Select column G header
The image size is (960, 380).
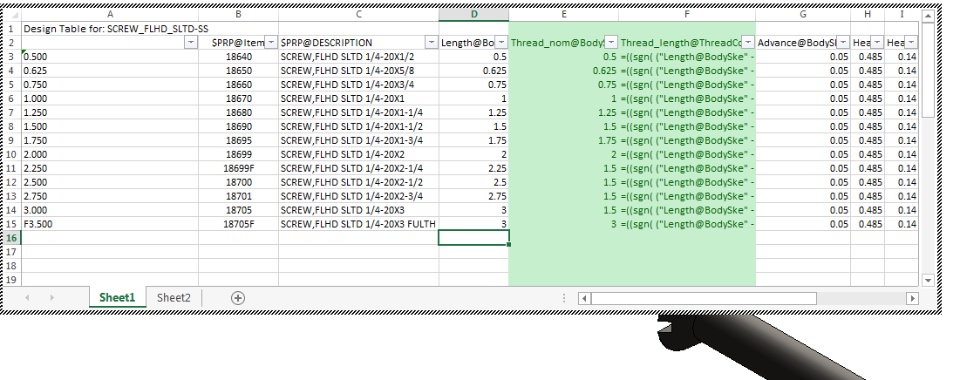pos(803,14)
